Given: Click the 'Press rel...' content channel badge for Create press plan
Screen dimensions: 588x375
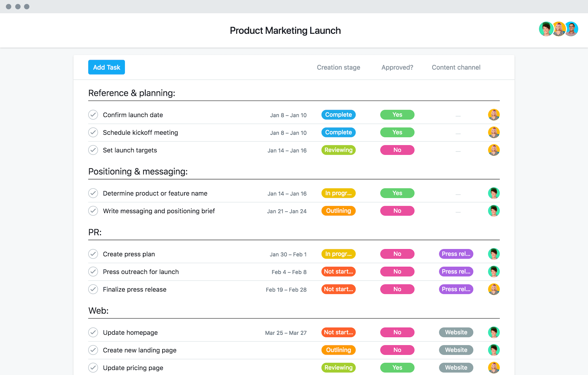Looking at the screenshot, I should click(x=456, y=254).
